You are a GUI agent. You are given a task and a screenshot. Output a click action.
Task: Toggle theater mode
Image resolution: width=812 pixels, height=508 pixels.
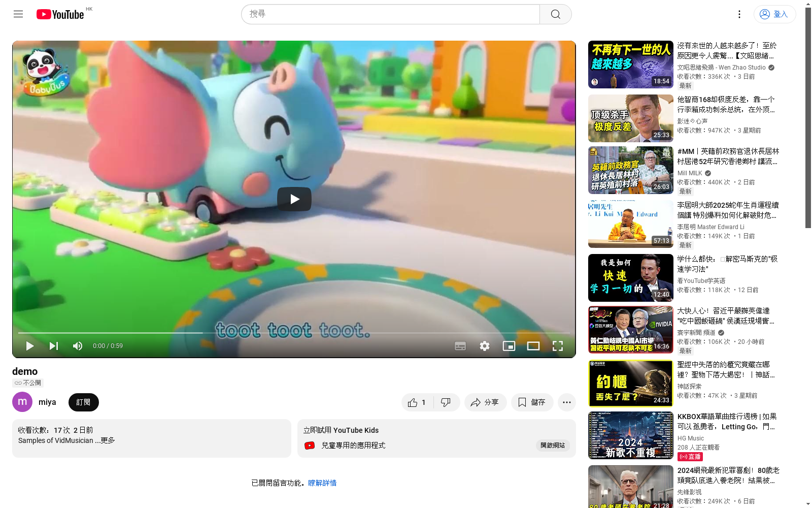tap(533, 346)
